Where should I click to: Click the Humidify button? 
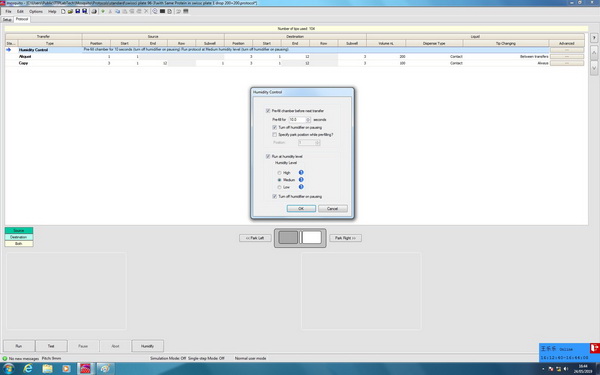click(x=147, y=346)
